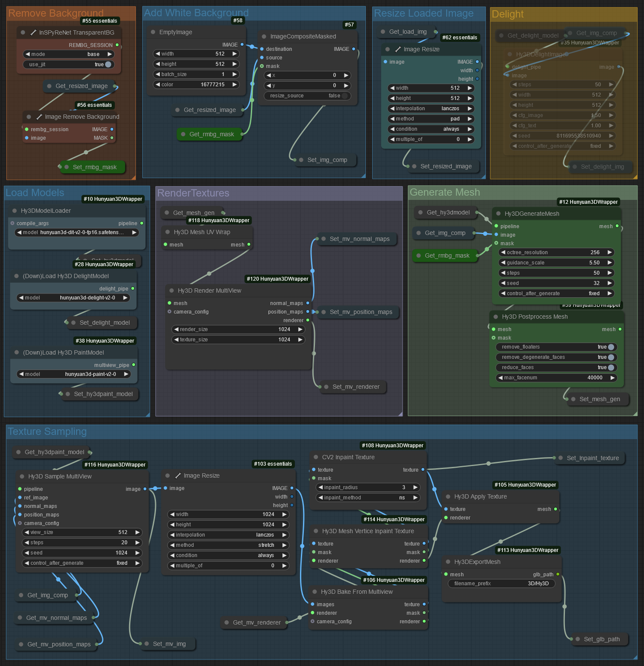This screenshot has height=666, width=644.
Task: Collapse the Hy3D Render MultiView node dot
Action: tap(171, 290)
